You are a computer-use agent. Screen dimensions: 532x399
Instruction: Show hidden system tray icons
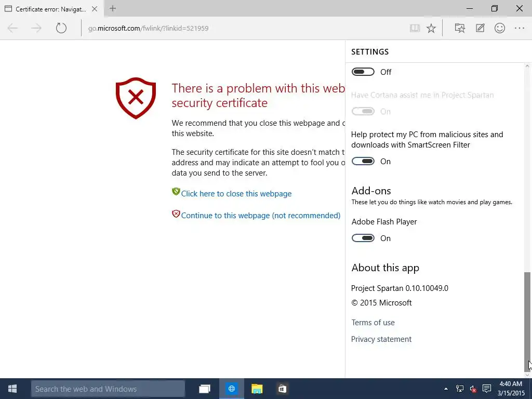tap(446, 389)
